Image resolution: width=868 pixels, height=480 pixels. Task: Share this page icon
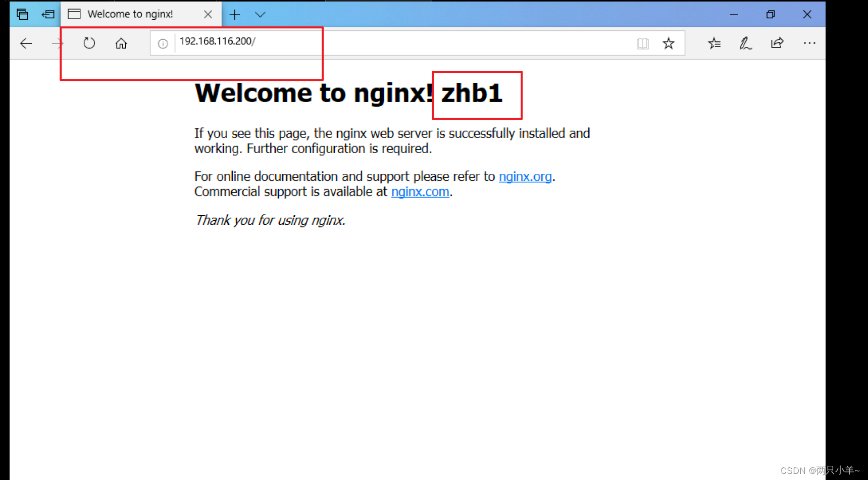click(x=777, y=43)
